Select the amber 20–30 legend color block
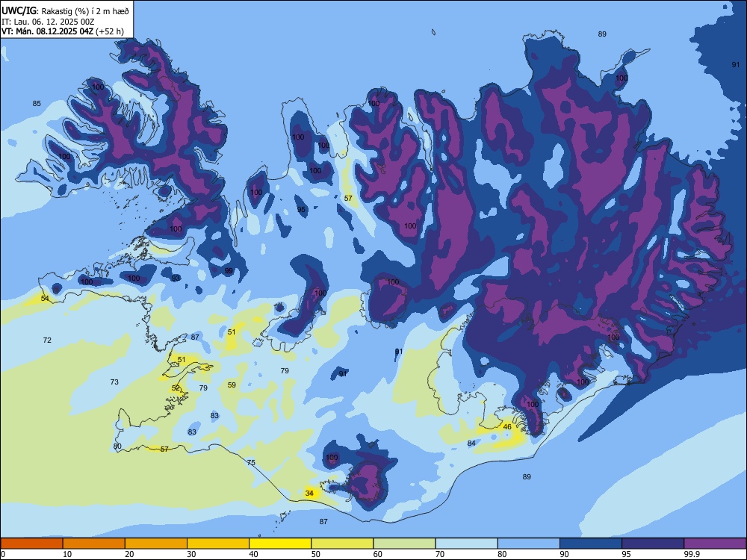The height and width of the screenshot is (560, 747). tap(156, 544)
